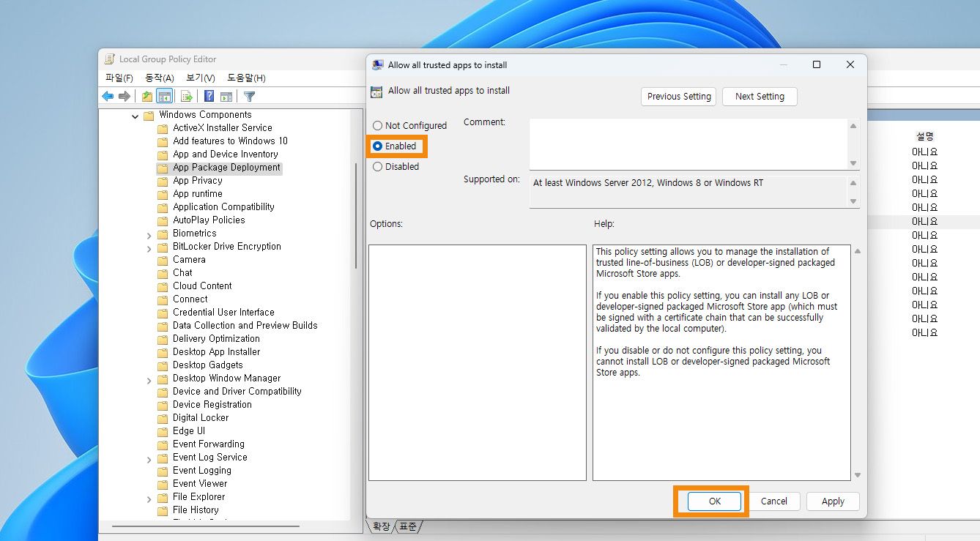Click the Cancel button
This screenshot has height=541, width=980.
(x=774, y=501)
